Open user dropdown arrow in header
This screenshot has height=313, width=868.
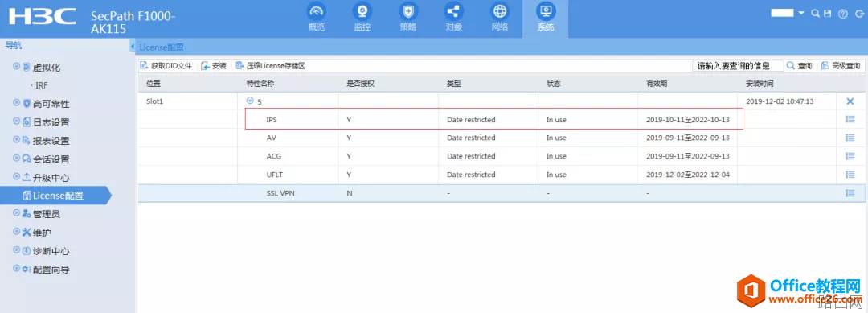[801, 14]
